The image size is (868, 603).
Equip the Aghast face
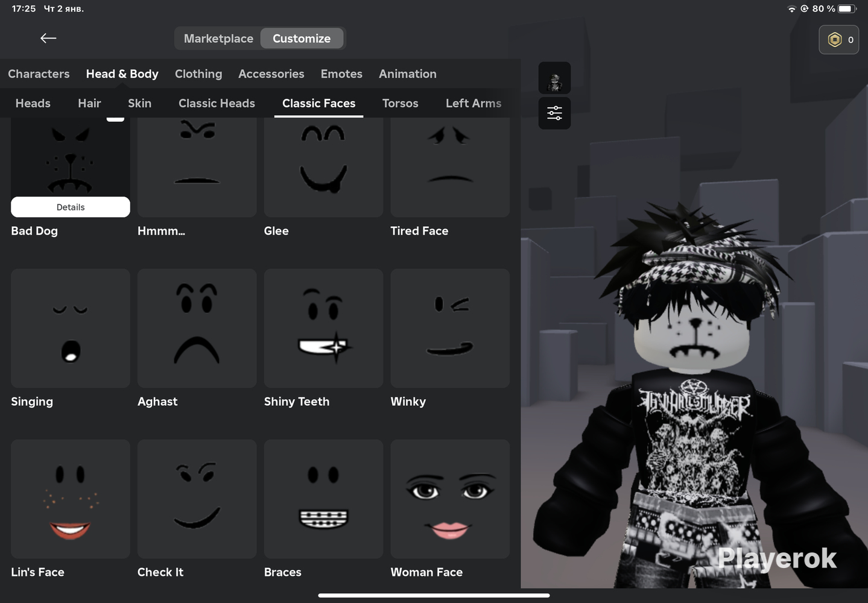pos(197,328)
